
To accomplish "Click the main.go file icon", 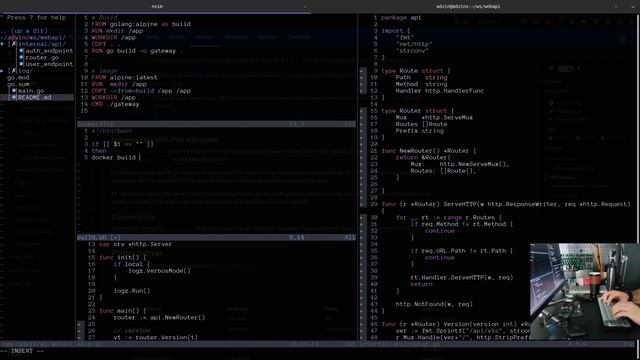I will [x=14, y=91].
